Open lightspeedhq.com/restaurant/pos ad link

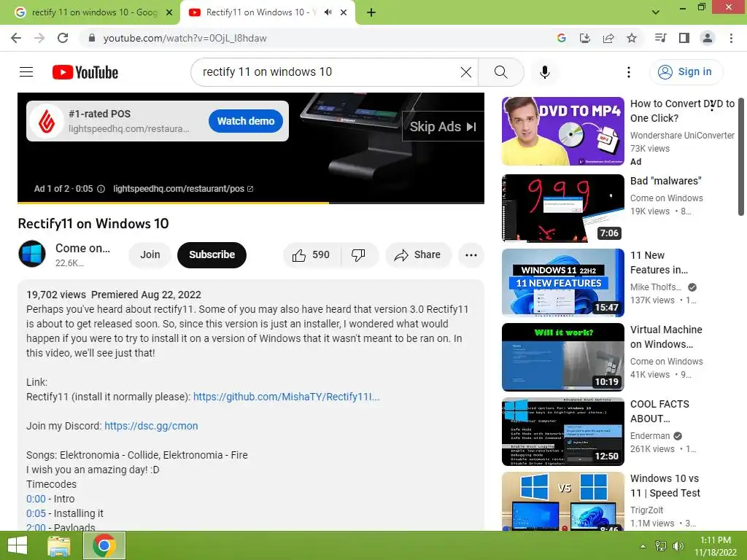coord(183,189)
